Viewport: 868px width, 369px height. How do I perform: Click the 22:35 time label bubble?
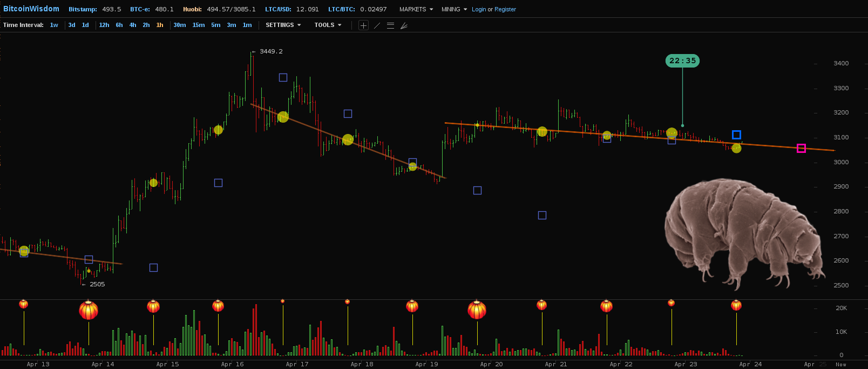[682, 61]
